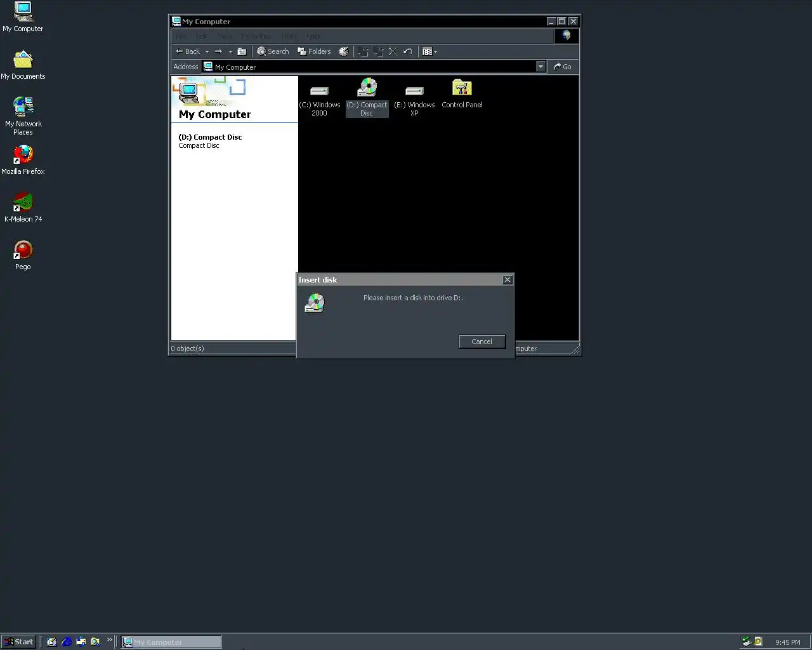Screen dimensions: 812x650
Task: Click the 'Please insert a disk into drive D:' message
Action: 413,298
